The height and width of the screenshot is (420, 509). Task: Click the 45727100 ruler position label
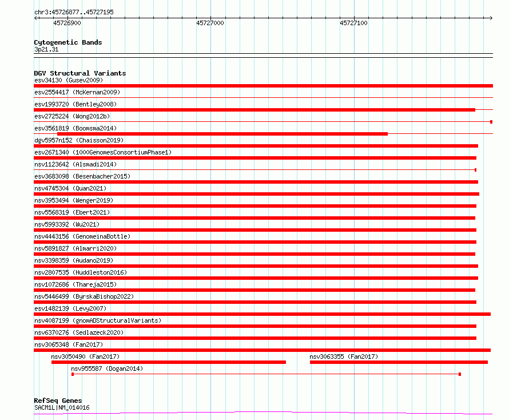[x=353, y=23]
